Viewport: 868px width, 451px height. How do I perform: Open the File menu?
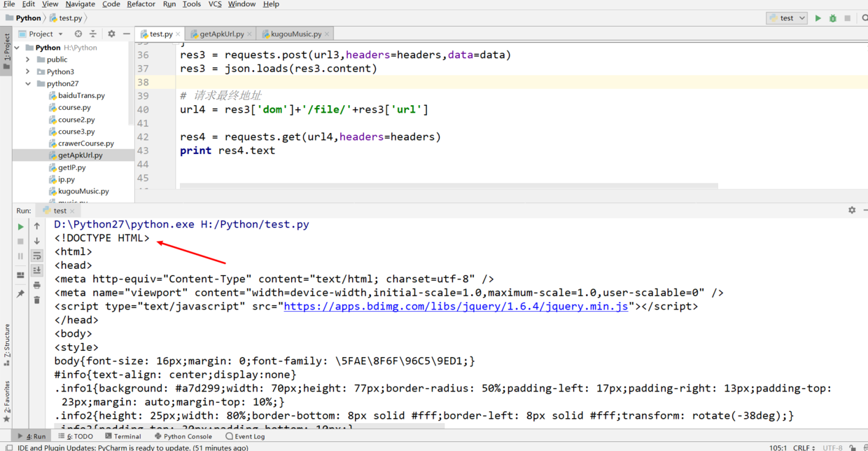coord(9,4)
